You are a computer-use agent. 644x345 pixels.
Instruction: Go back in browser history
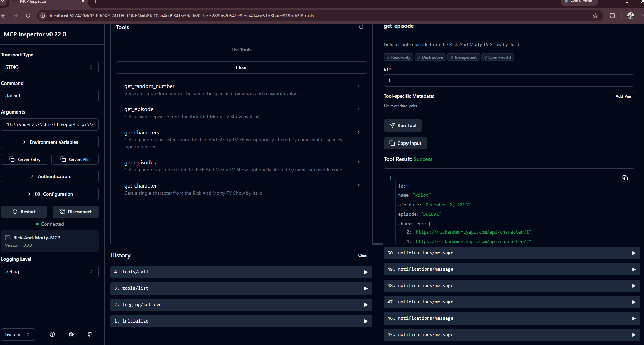pos(4,16)
